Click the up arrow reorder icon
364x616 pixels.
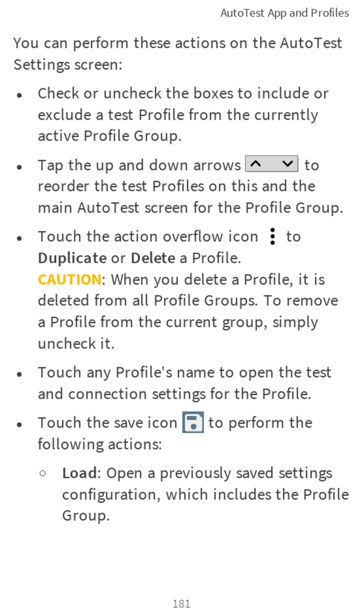point(256,164)
